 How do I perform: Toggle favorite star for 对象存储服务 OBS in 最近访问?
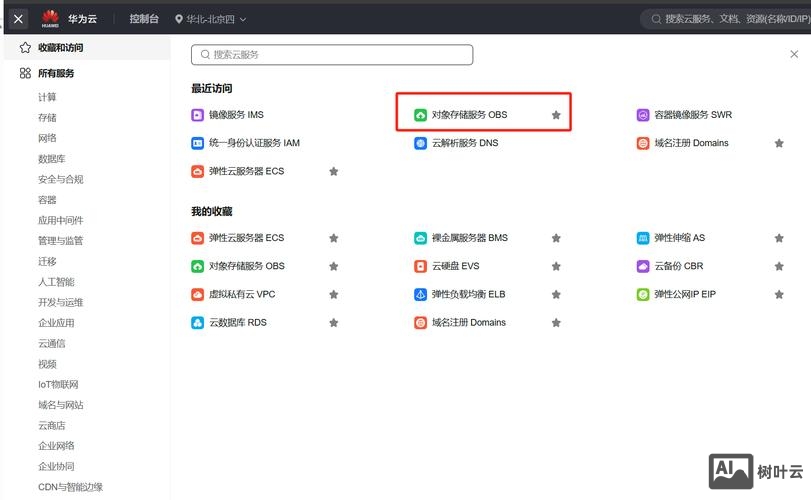556,115
